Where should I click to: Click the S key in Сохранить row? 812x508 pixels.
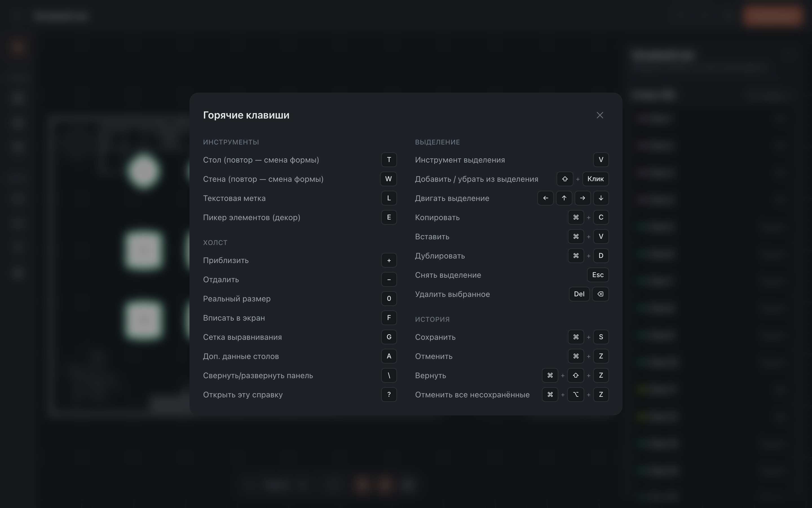click(x=601, y=337)
